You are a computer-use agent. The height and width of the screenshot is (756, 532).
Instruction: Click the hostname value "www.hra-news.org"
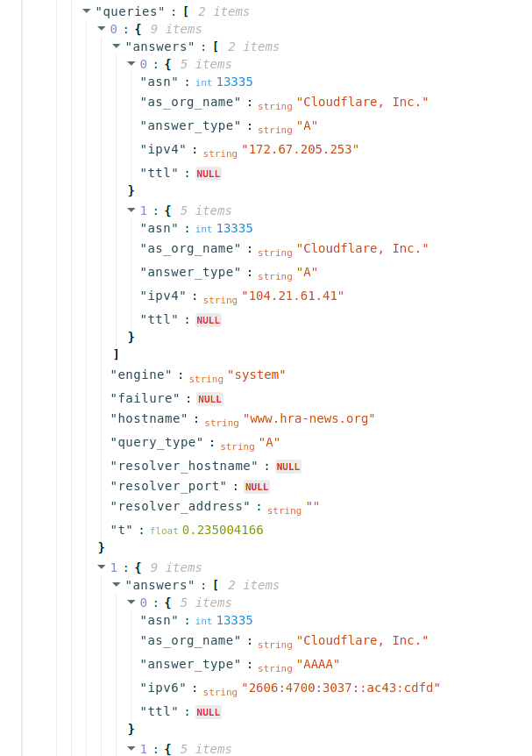coord(309,418)
